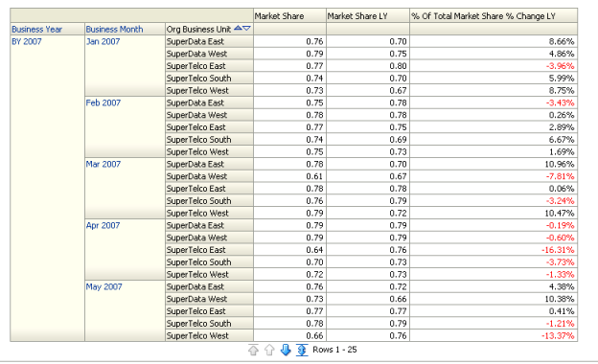Sort Org Business Unit ascending with up triangle

point(238,28)
